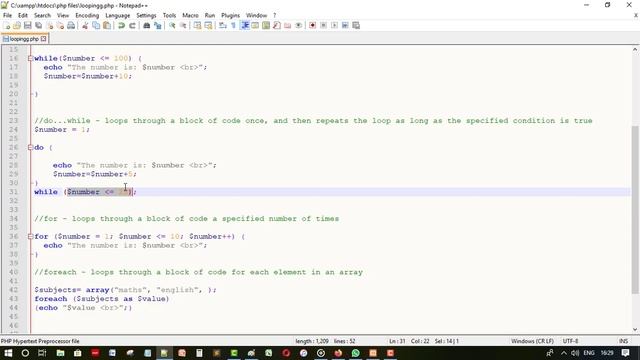
Task: Start macro recording red button
Action: (x=312, y=25)
